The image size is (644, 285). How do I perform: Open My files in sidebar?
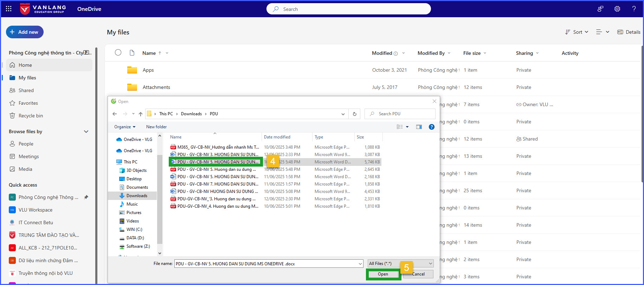click(49, 78)
